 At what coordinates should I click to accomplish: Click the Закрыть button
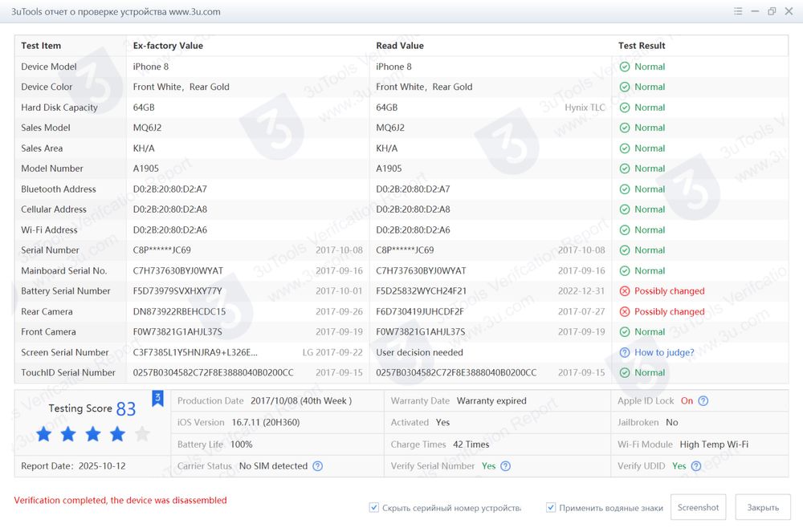[x=763, y=507]
